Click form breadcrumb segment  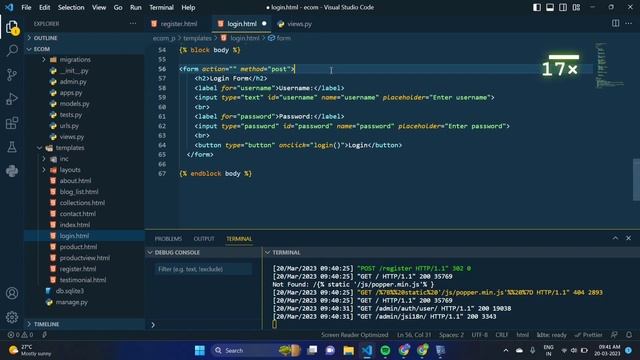283,38
